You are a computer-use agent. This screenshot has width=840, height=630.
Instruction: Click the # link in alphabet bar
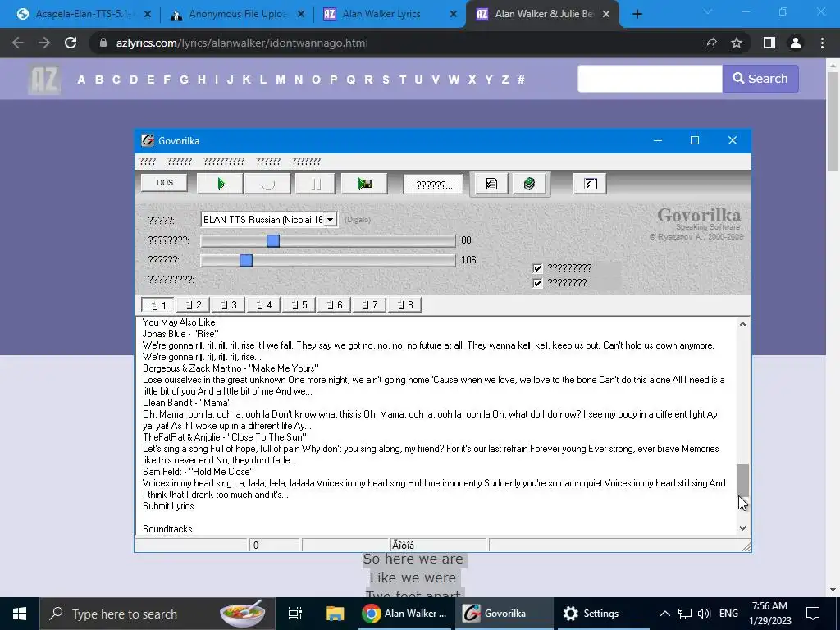(521, 80)
